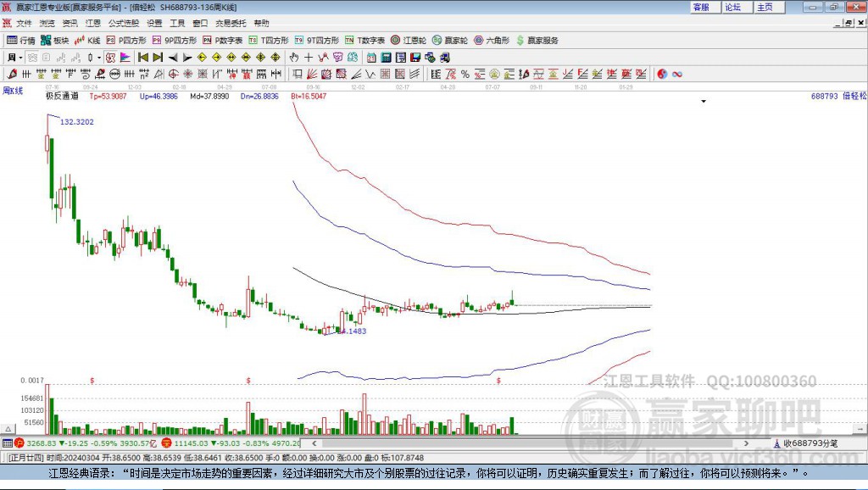Click the 688793 倍轻松 stock label
The width and height of the screenshot is (868, 490).
[838, 97]
